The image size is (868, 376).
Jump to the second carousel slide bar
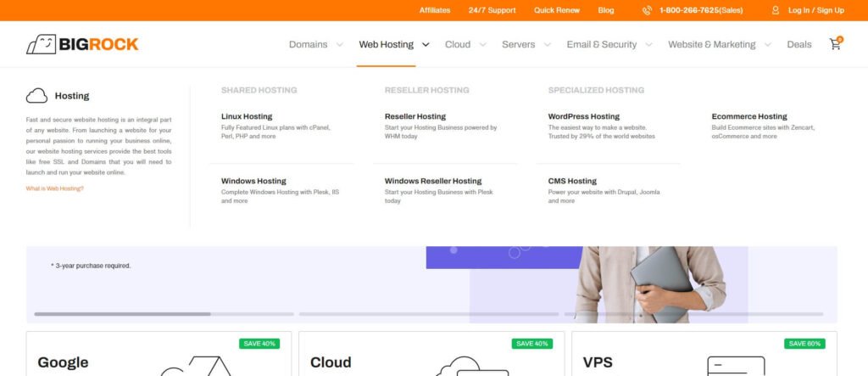tap(429, 314)
